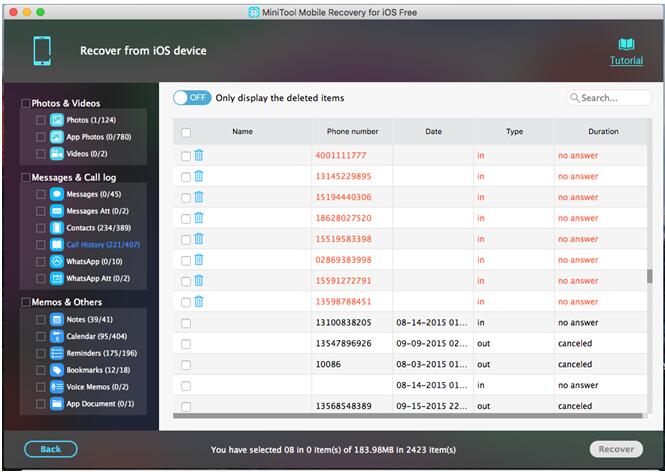Open Messages (0/45) category
The width and height of the screenshot is (665, 472).
(94, 194)
